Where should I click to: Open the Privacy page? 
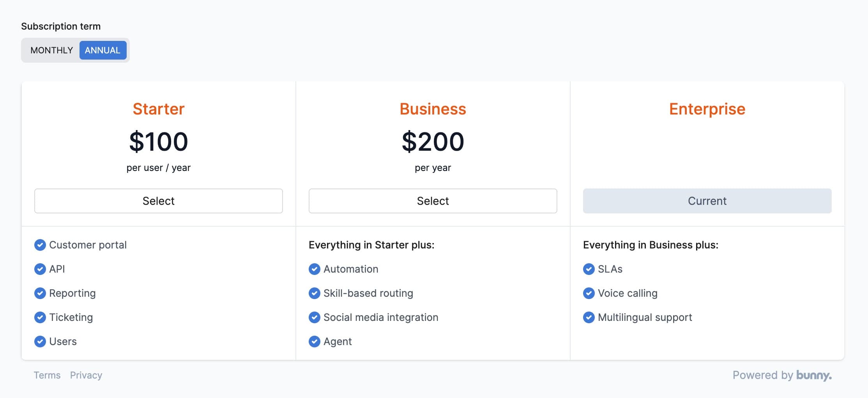(86, 375)
